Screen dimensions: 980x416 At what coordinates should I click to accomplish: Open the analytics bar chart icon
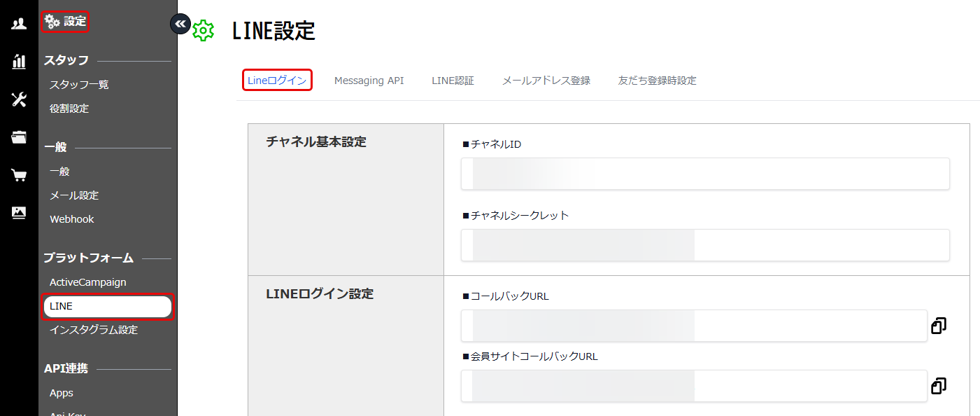[19, 62]
